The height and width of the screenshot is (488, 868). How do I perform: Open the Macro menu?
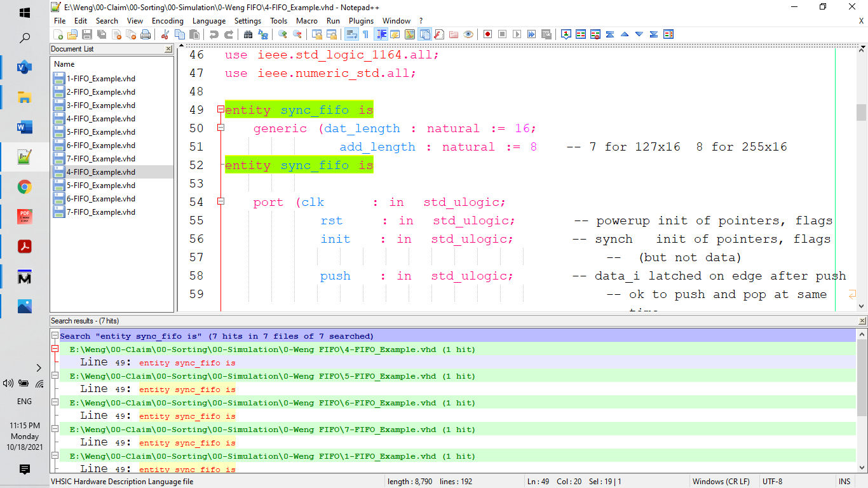[307, 21]
